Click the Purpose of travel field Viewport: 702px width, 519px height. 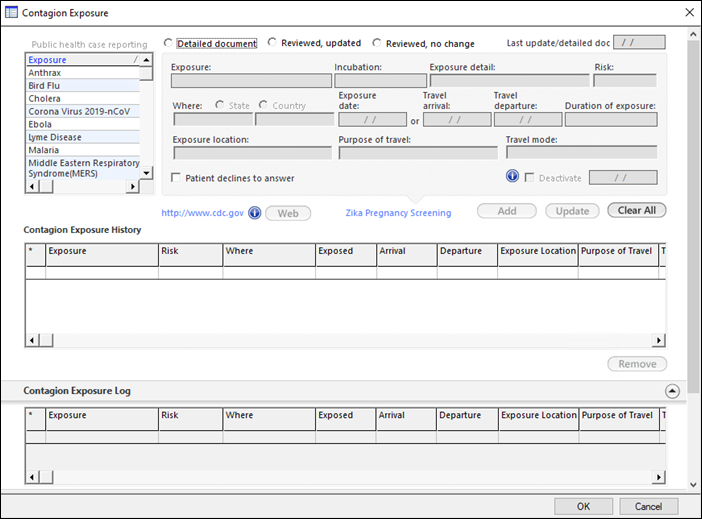pyautogui.click(x=418, y=153)
